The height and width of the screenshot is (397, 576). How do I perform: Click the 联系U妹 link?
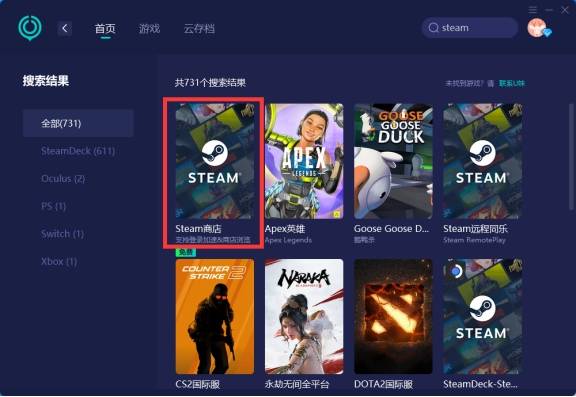(512, 83)
